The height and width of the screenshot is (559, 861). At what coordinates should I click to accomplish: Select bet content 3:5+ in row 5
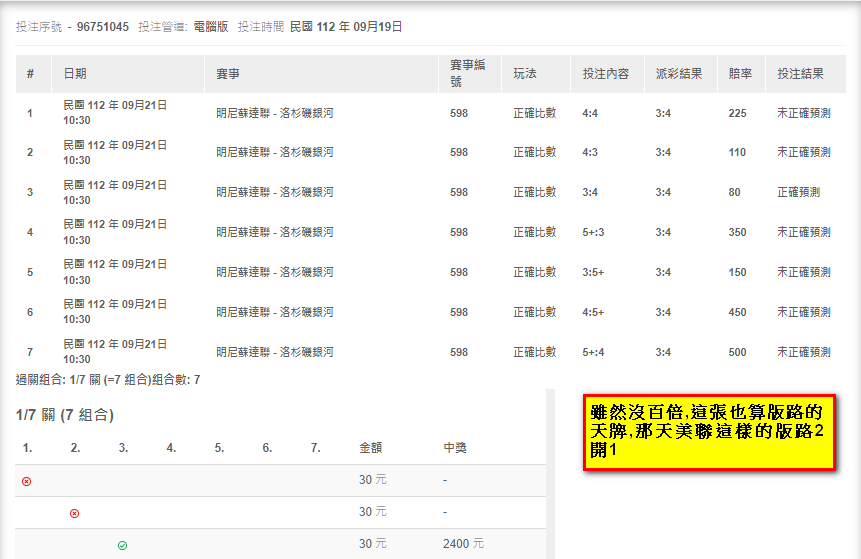(593, 272)
